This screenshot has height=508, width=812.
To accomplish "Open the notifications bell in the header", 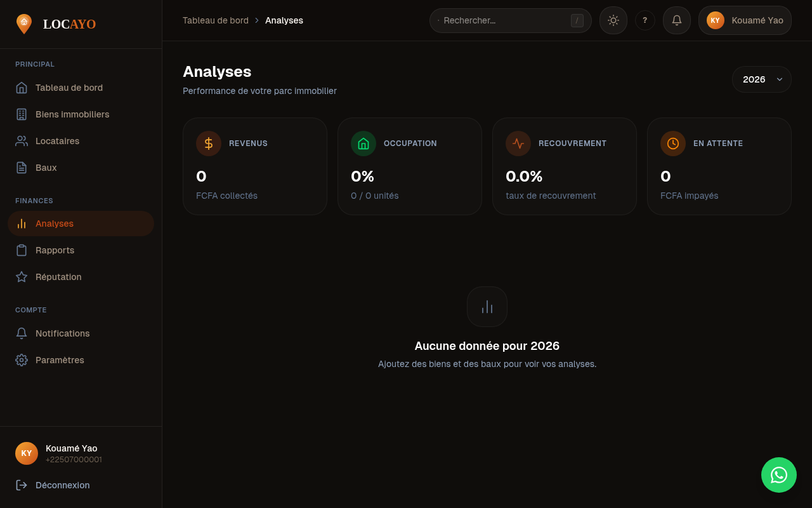I will pos(676,20).
